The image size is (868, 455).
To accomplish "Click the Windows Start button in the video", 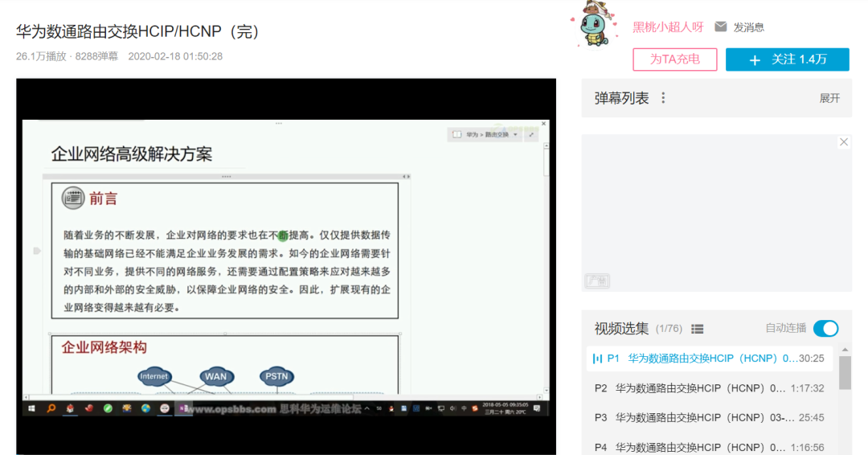I will 31,408.
